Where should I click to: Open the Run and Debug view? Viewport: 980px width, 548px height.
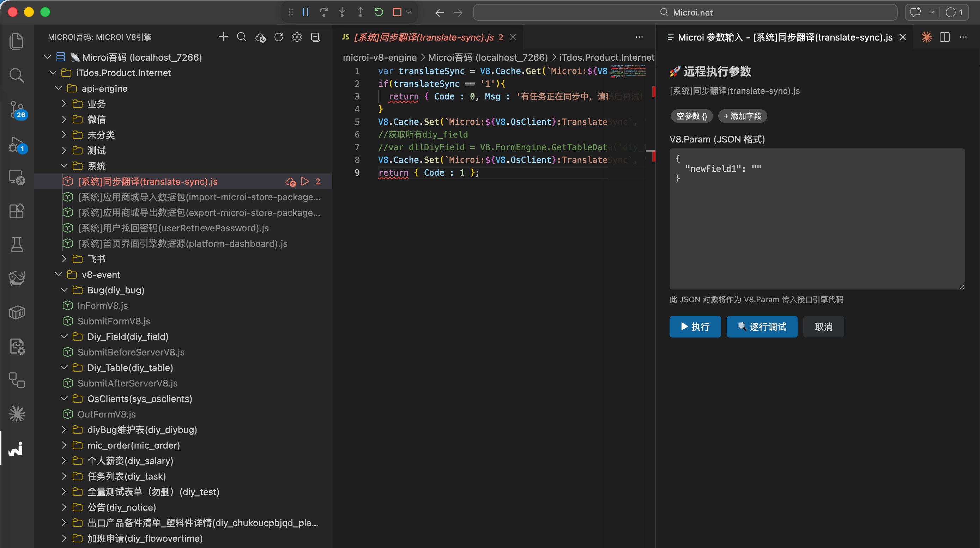17,144
